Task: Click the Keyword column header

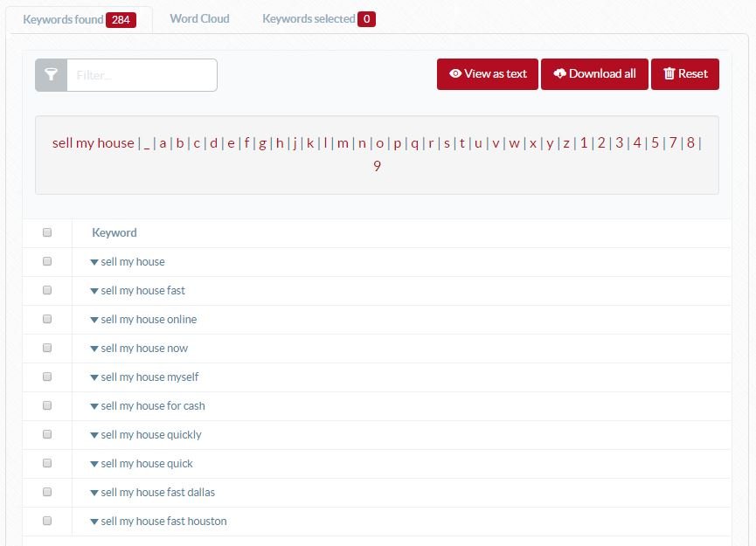Action: pos(114,232)
